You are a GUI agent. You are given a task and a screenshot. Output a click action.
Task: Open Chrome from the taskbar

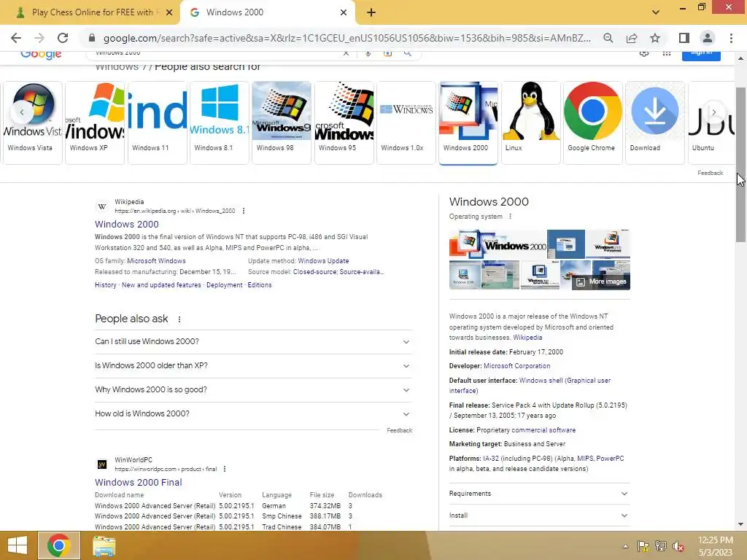point(59,545)
